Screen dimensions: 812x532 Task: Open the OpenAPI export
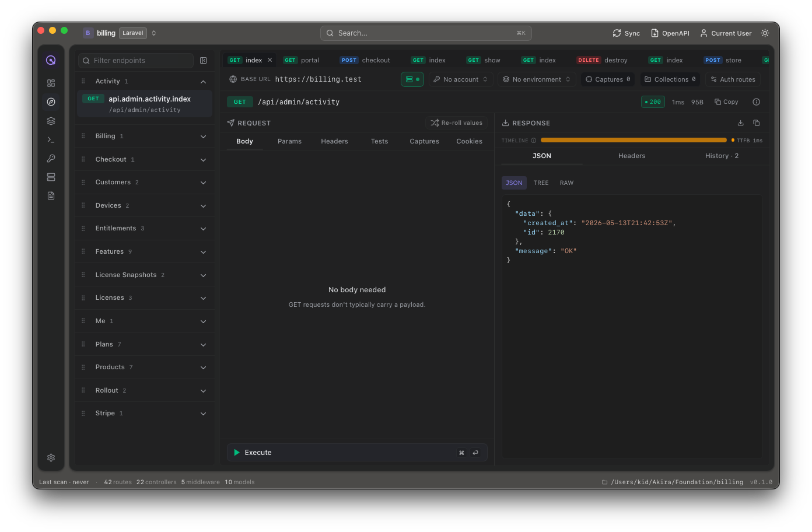click(670, 33)
